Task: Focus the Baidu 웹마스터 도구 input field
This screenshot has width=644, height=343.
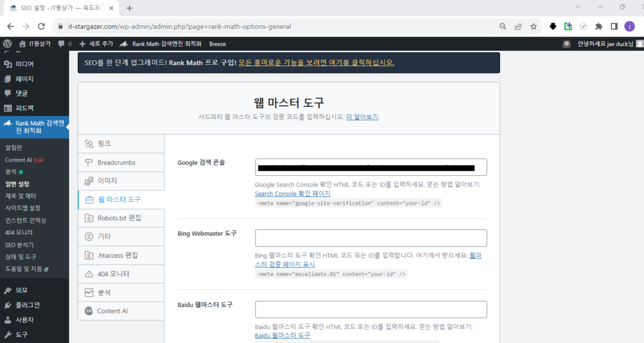Action: coord(371,309)
